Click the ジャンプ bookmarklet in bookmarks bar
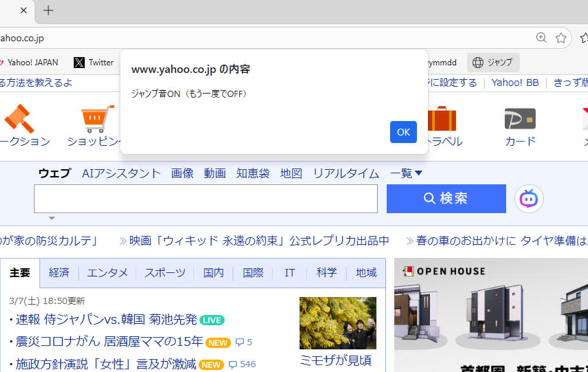Screen dimensions: 588x372 [x=493, y=62]
